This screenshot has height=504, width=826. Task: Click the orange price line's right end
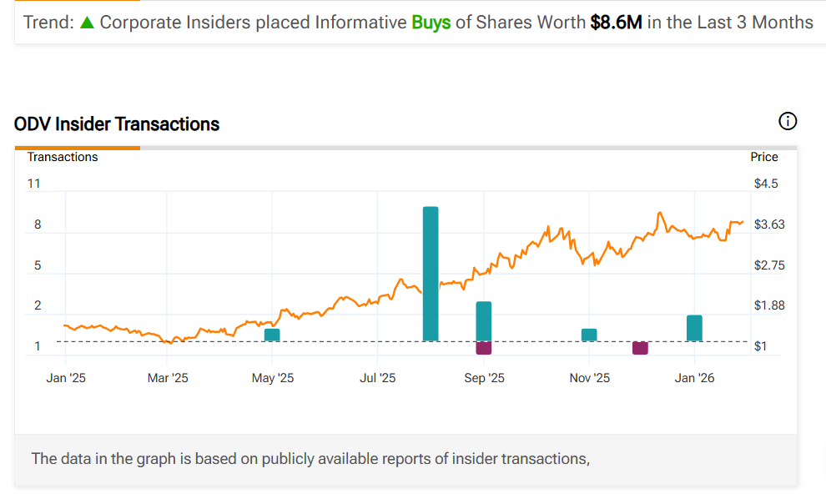(741, 222)
